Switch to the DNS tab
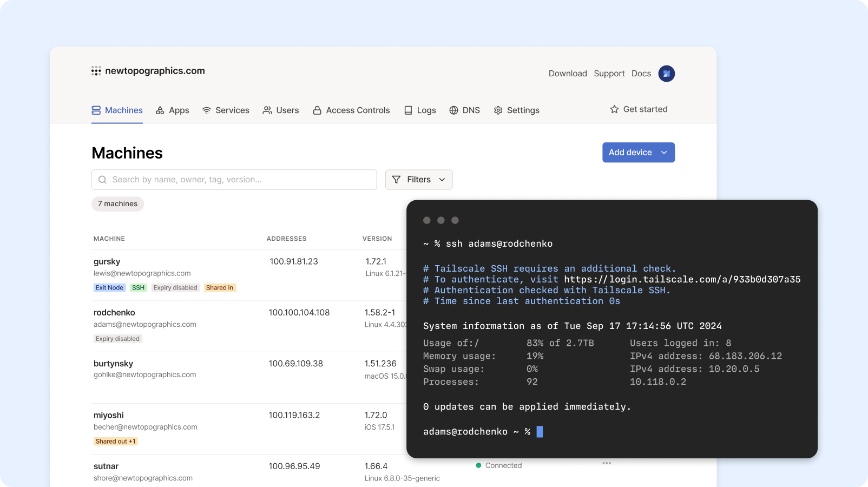Image resolution: width=868 pixels, height=487 pixels. coord(465,110)
